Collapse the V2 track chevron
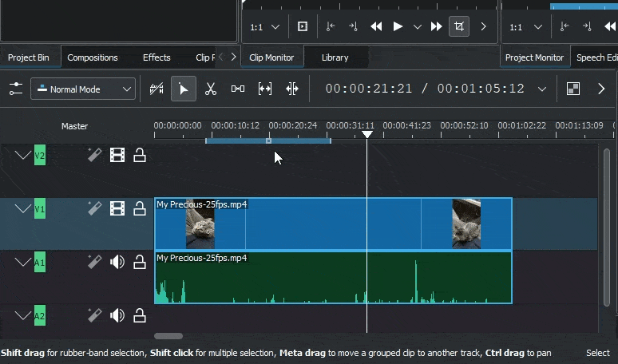 click(x=22, y=155)
